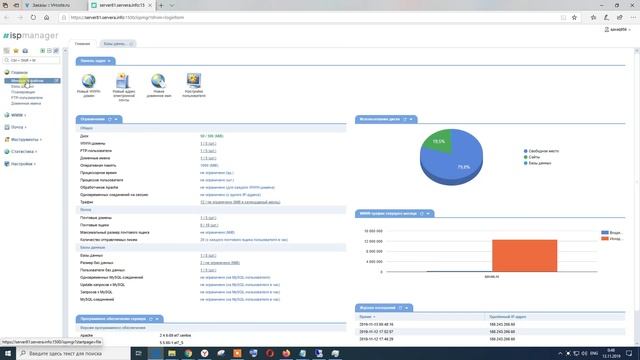Screen dimensions: 640x360
Task: Open the browser tabs list chevron
Action: tap(172, 5)
